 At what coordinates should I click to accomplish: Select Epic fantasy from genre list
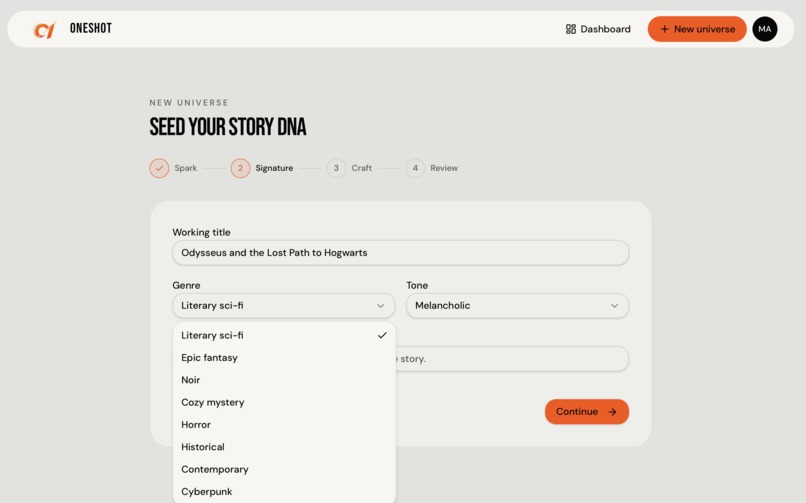284,358
